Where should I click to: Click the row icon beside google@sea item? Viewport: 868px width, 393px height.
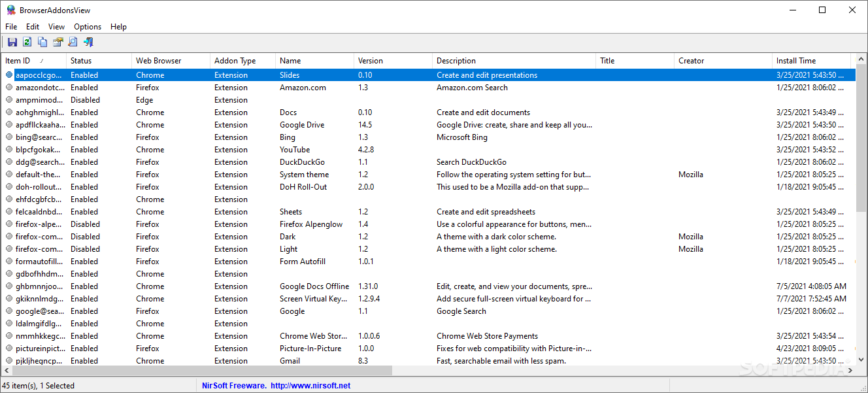[9, 311]
